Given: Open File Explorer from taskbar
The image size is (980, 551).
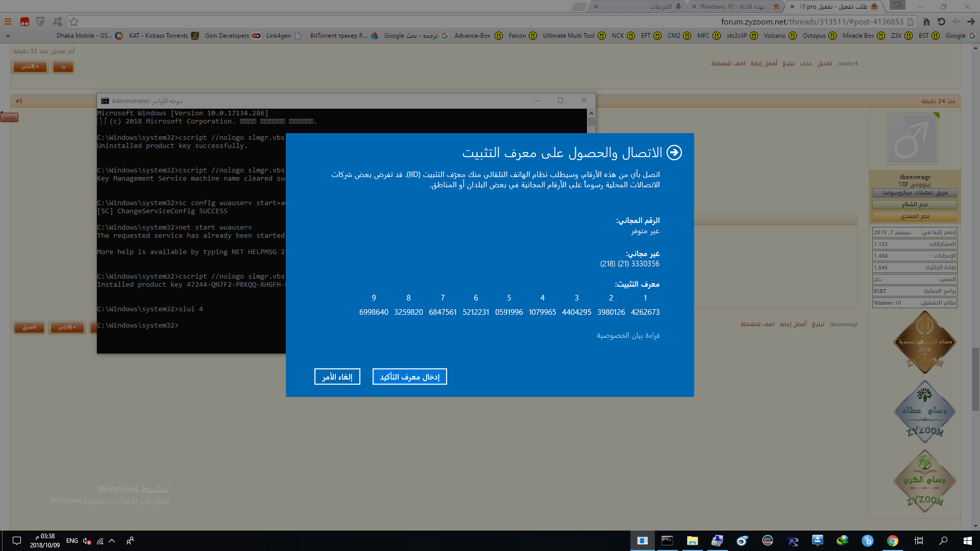Looking at the screenshot, I should [692, 541].
